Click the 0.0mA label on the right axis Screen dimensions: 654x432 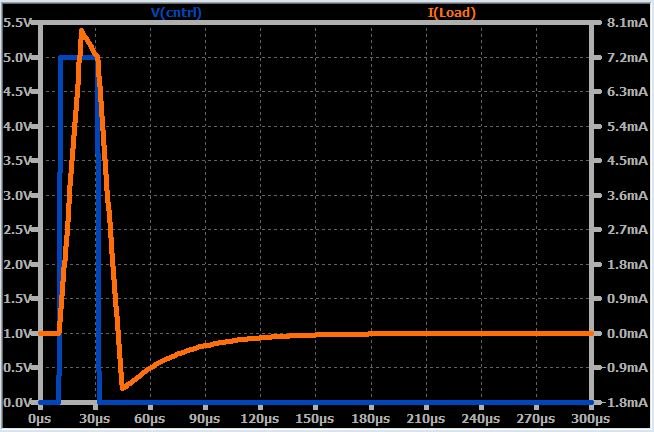[625, 333]
